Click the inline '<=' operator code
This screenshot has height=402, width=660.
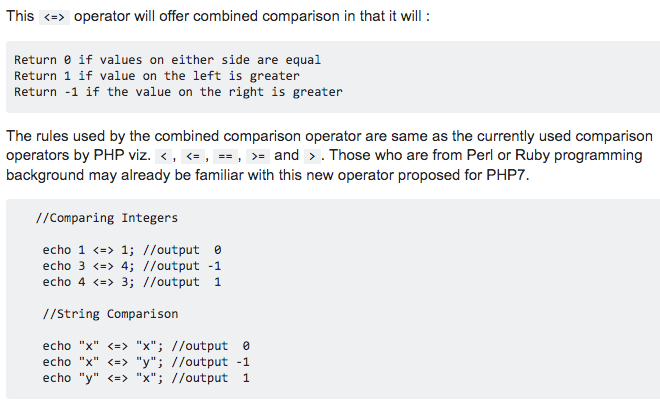click(x=194, y=156)
